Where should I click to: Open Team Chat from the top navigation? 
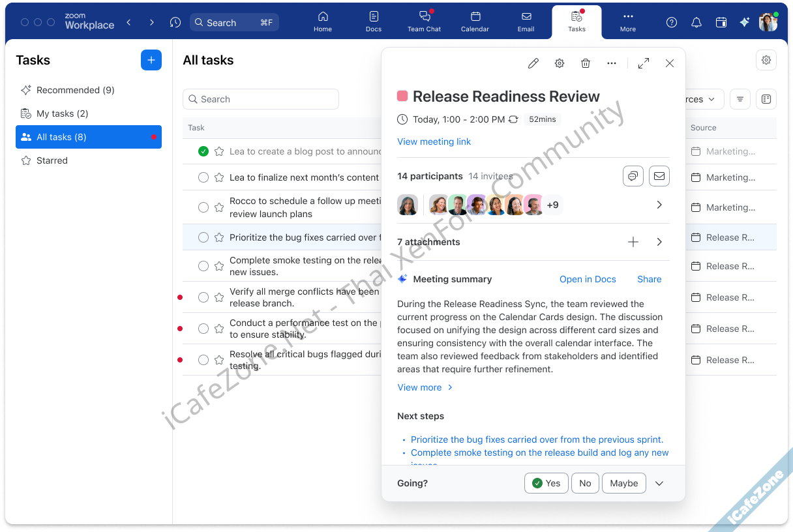pyautogui.click(x=424, y=22)
